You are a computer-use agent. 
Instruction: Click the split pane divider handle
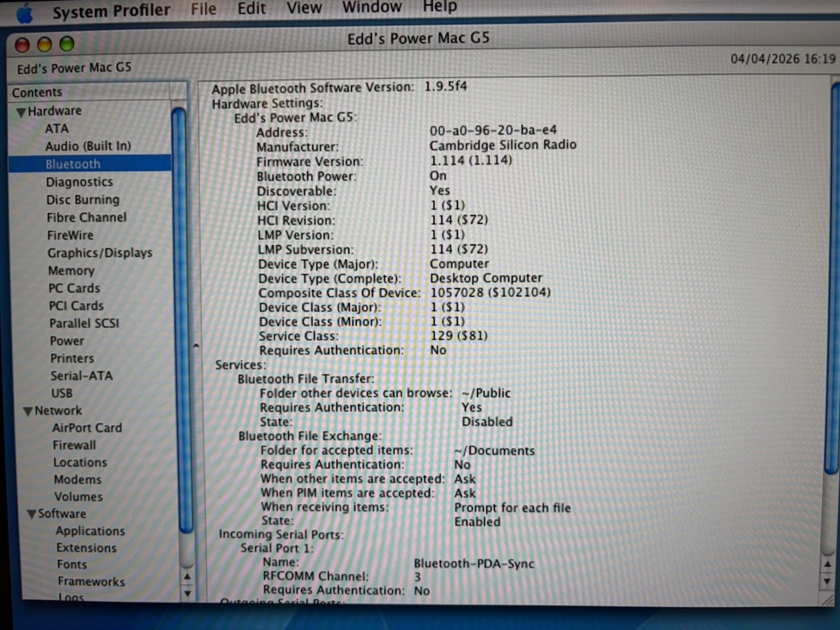tap(196, 345)
